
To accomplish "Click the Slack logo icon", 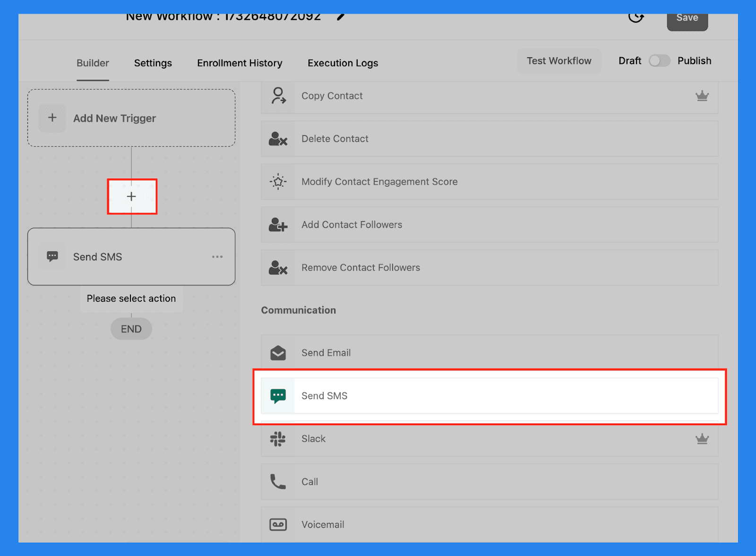I will click(x=278, y=439).
